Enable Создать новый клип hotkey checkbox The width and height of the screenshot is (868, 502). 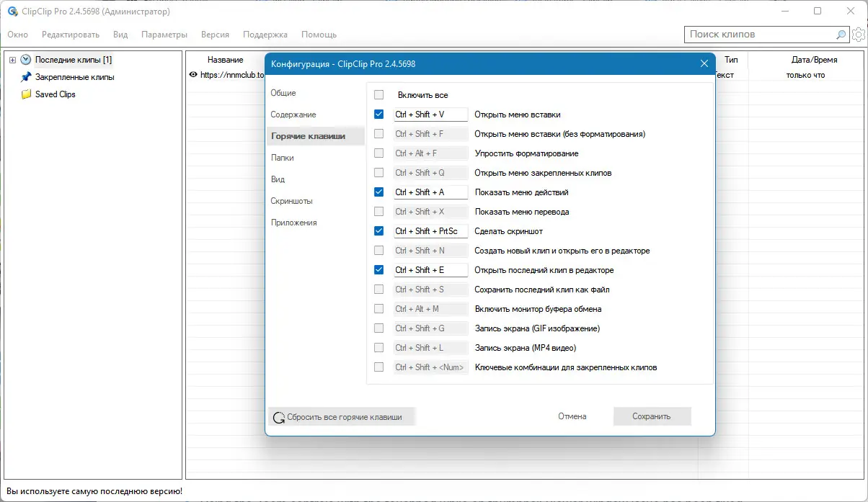379,251
